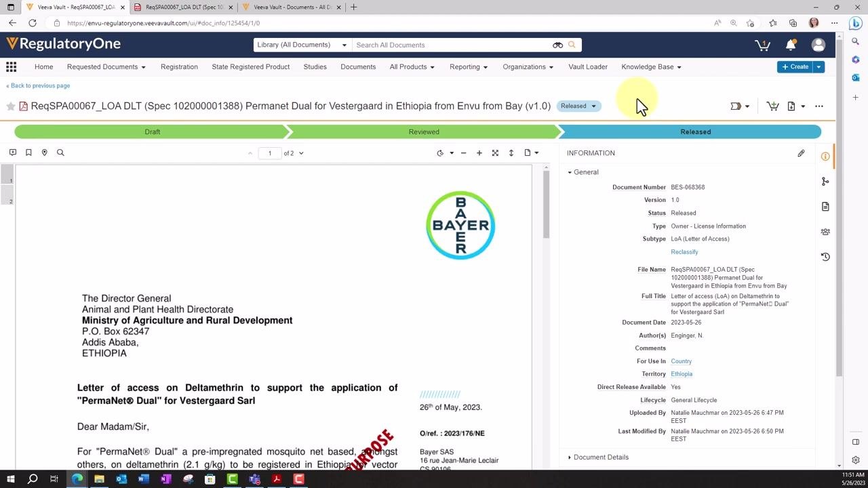Expand the Requested Documents menu

(x=106, y=66)
